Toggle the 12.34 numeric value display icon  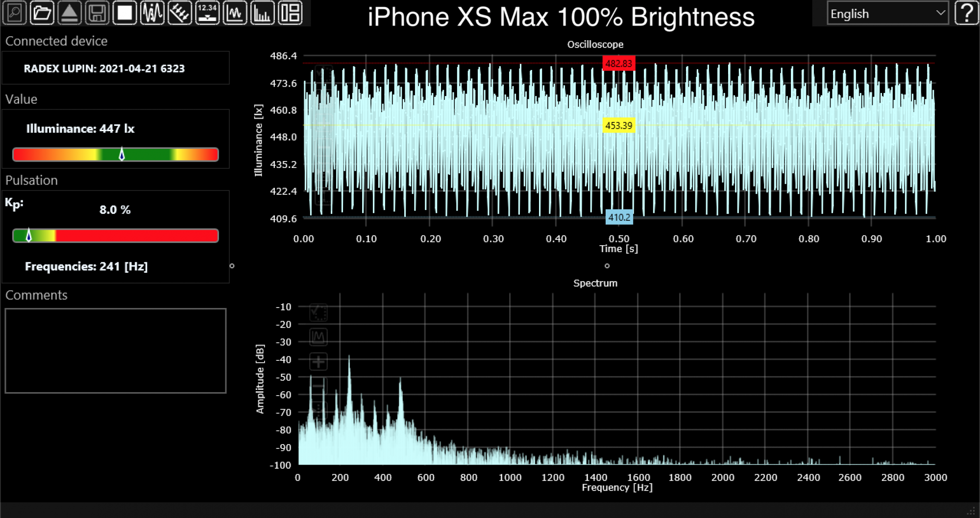pyautogui.click(x=207, y=13)
